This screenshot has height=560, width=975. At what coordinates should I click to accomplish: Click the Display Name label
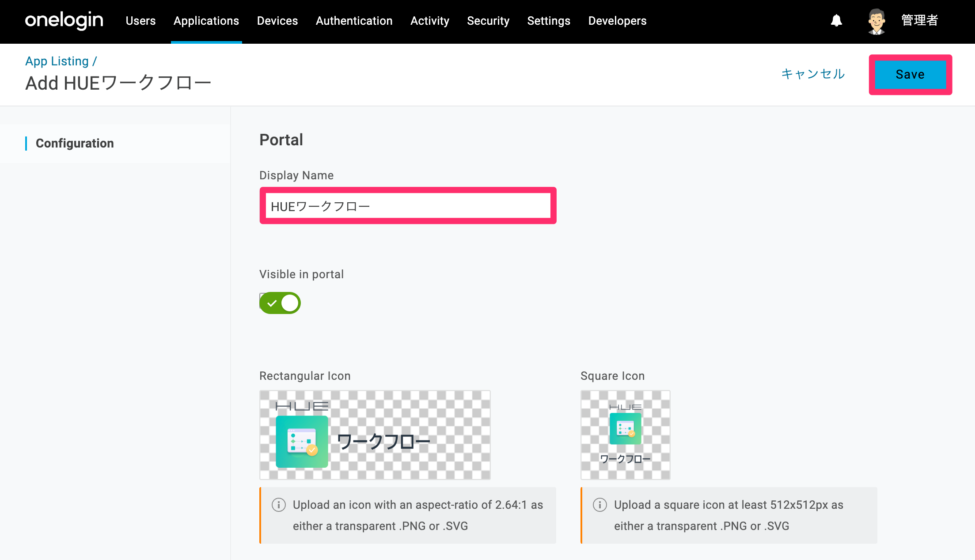[x=296, y=175]
